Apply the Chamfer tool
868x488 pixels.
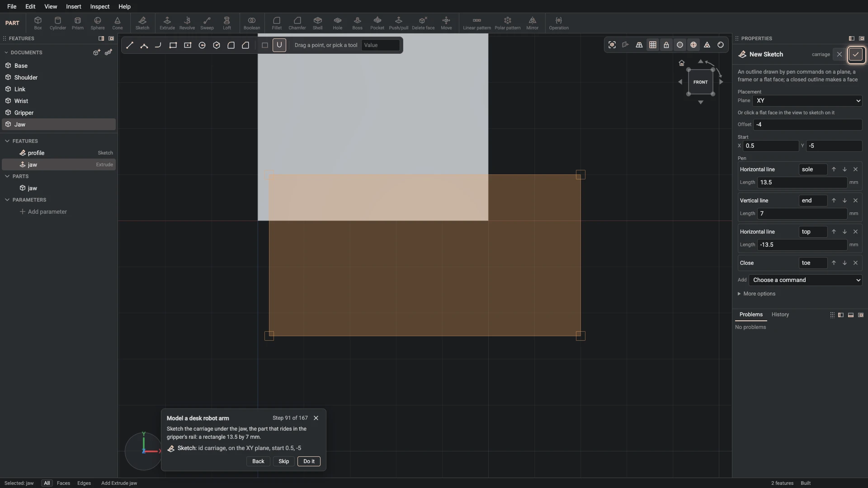(x=297, y=23)
